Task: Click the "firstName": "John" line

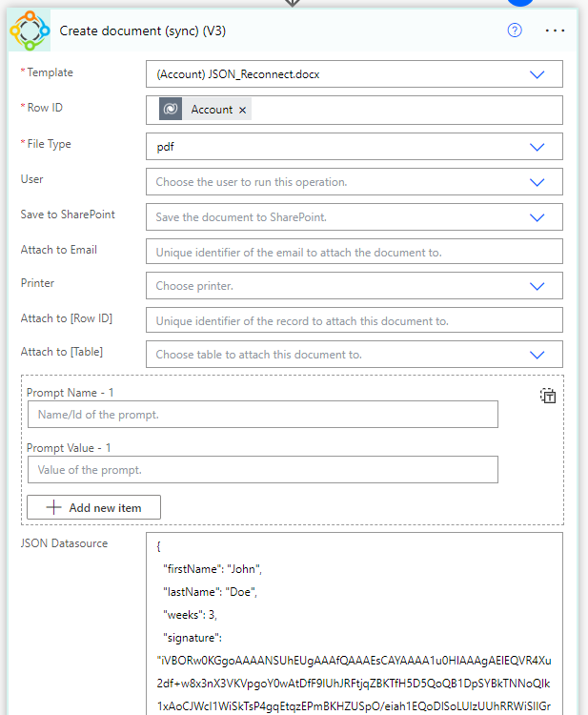Action: [x=213, y=569]
